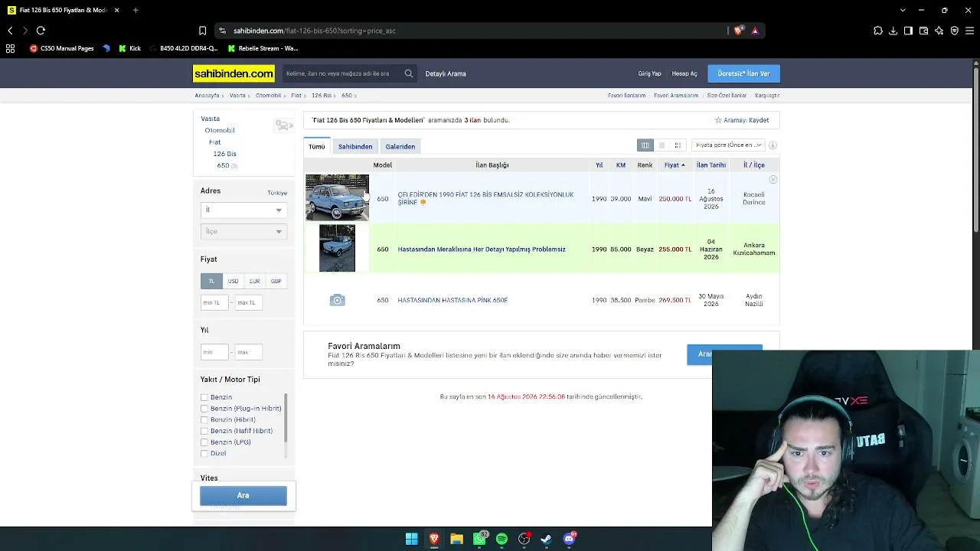This screenshot has height=551, width=980.
Task: Open the Detaylı Arama link
Action: point(446,73)
